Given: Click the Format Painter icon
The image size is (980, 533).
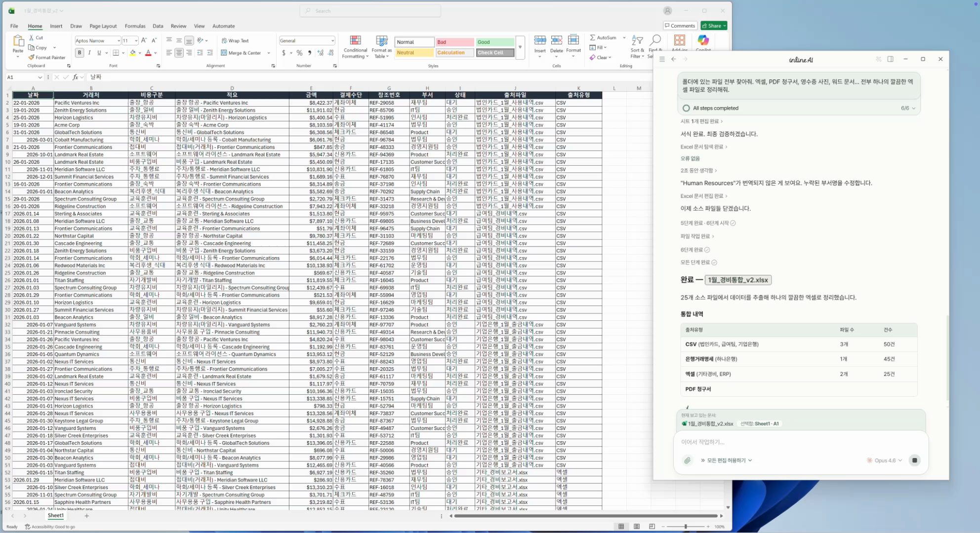Looking at the screenshot, I should [x=32, y=57].
